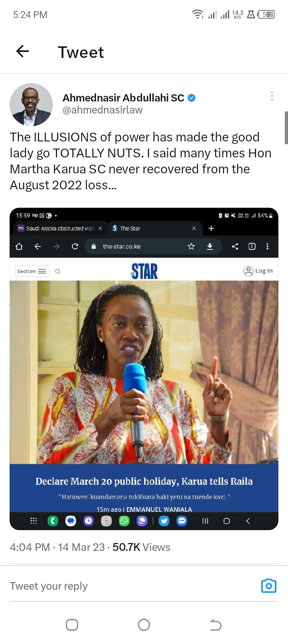
Task: Tap the Android recent apps square
Action: (x=72, y=625)
